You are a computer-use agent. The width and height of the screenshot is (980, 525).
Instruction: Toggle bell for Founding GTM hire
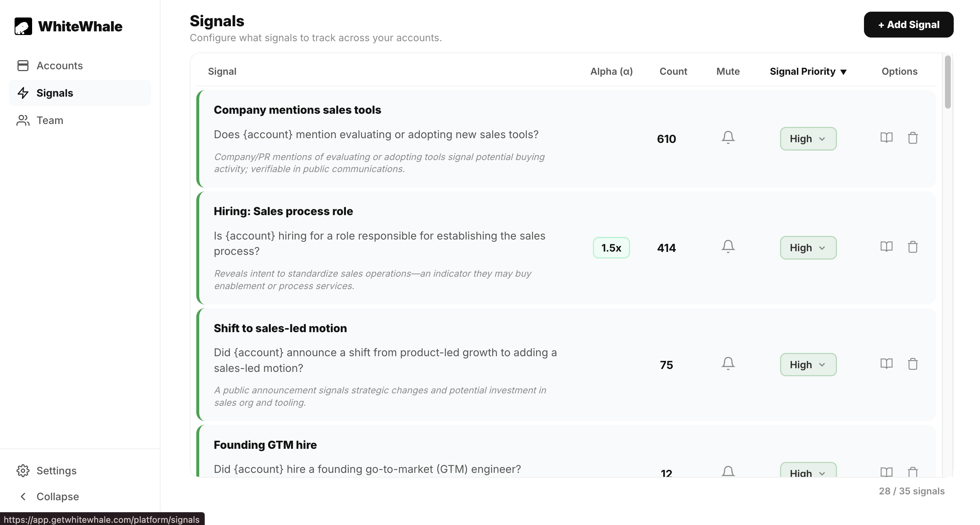click(x=728, y=471)
